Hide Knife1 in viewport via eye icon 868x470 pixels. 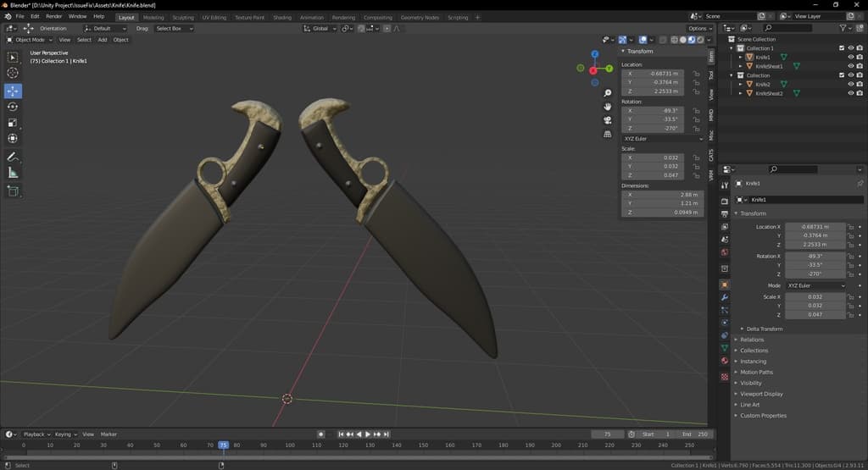[x=850, y=57]
